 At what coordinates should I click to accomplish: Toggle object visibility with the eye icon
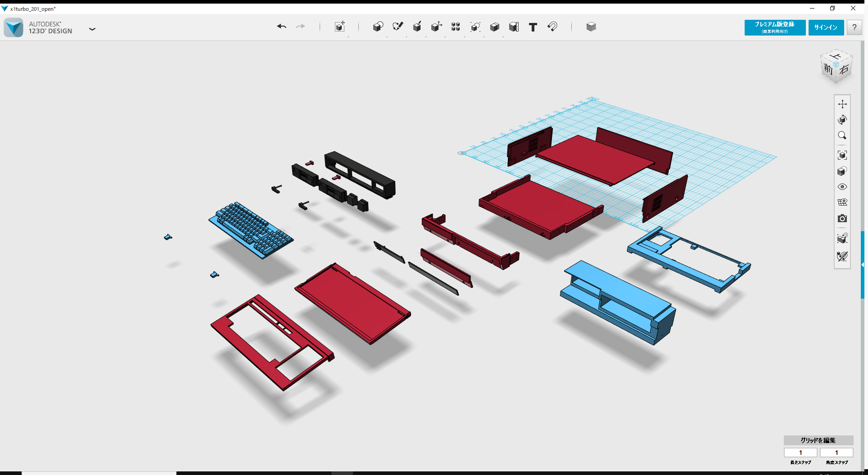click(842, 186)
